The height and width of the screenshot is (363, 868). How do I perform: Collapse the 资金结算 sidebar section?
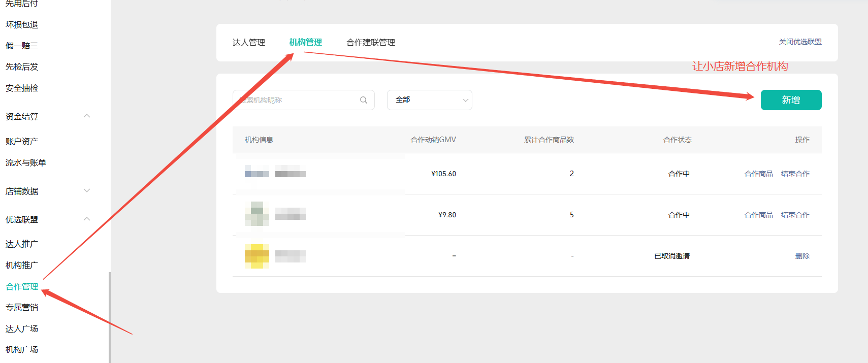click(87, 116)
